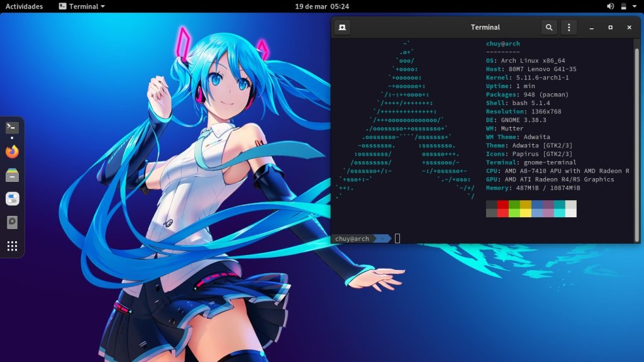This screenshot has height=362, width=644.
Task: Expand the system menu dropdown arrow
Action: 635,6
